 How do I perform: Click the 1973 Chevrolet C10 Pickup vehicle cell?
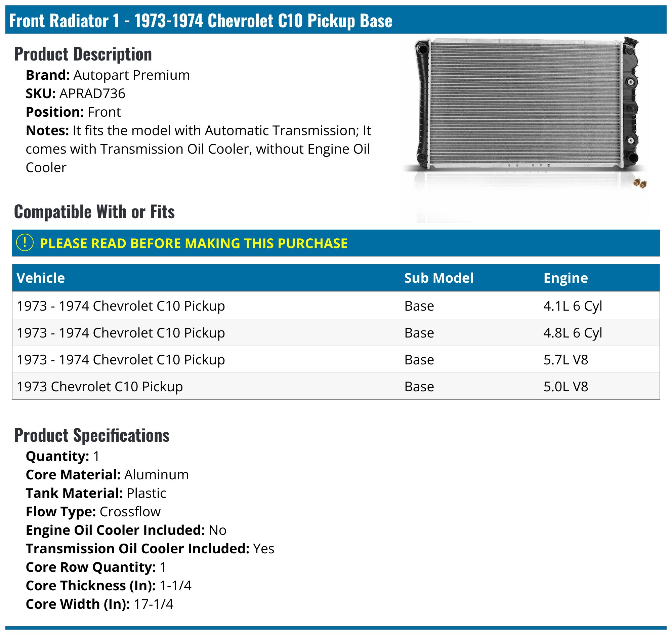coord(100,386)
